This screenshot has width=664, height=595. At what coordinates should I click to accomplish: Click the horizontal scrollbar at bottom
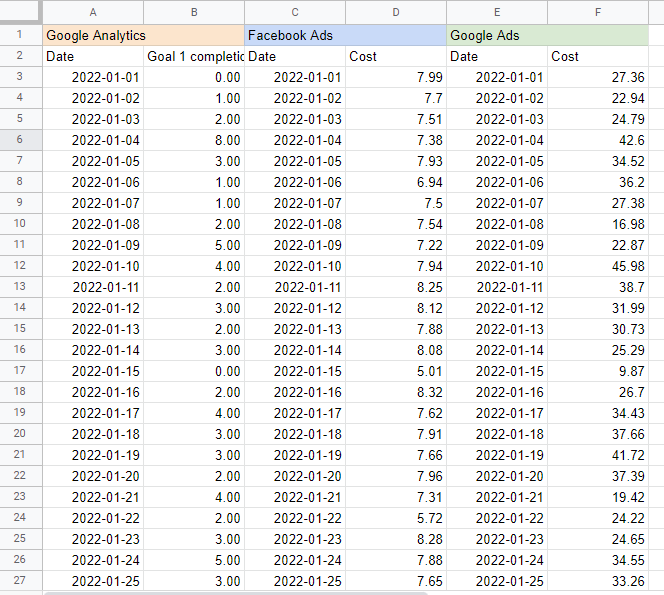[235, 592]
